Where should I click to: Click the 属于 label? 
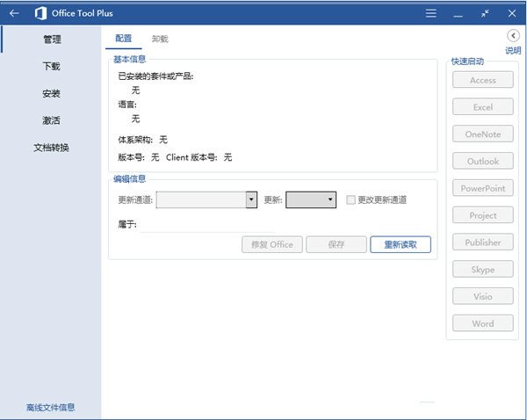(x=127, y=224)
